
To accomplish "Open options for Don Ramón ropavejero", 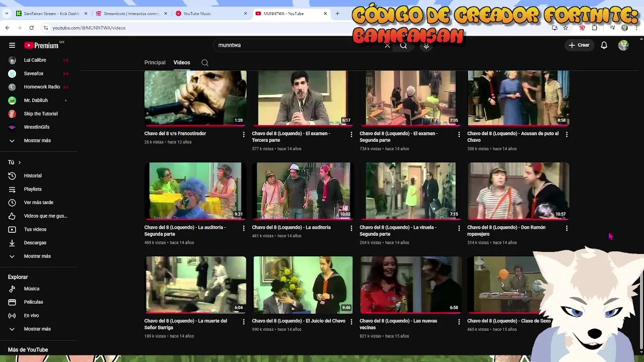I will [x=567, y=228].
